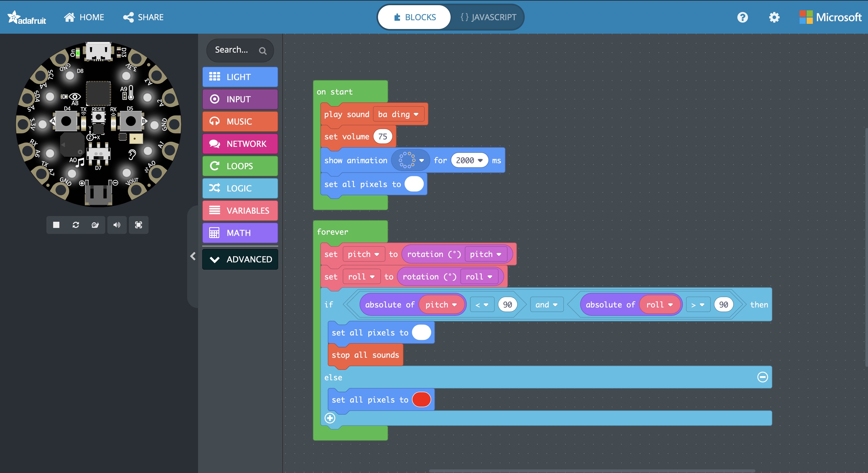This screenshot has height=473, width=868.
Task: Click the volume value 75
Action: pos(382,137)
